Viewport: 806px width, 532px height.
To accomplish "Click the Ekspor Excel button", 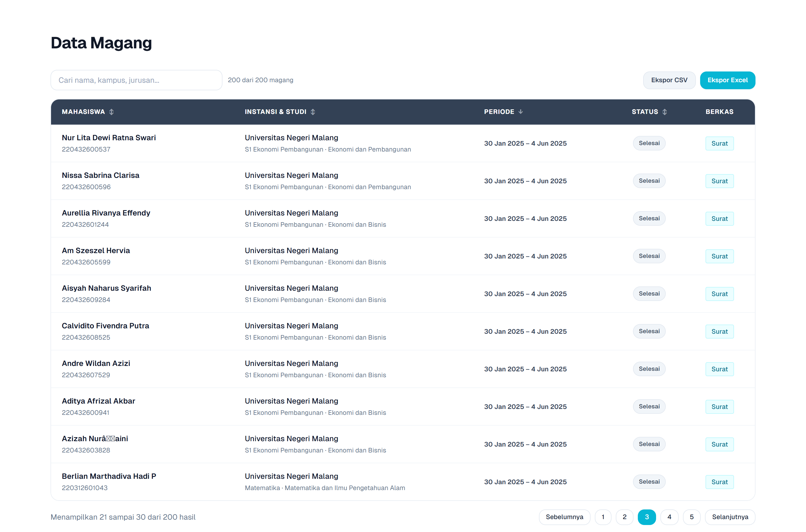I will pos(727,80).
